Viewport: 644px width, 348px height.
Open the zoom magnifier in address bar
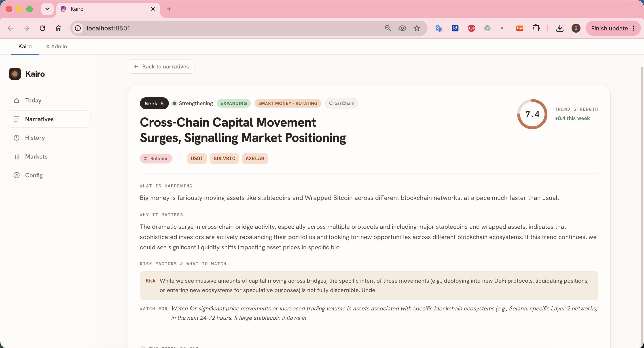coord(388,28)
